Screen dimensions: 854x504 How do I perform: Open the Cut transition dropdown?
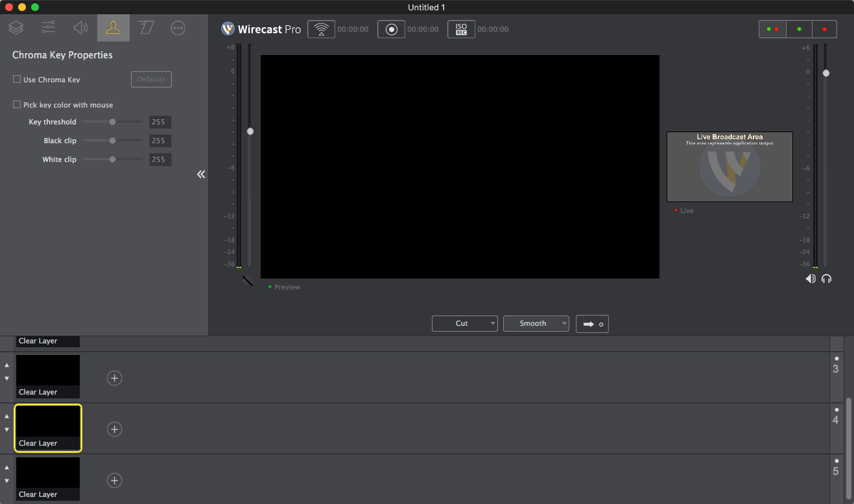coord(465,323)
